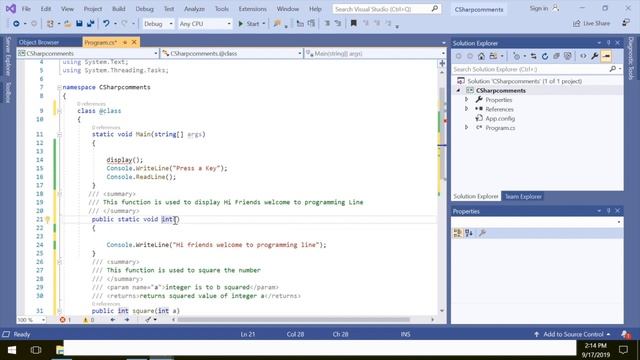The width and height of the screenshot is (640, 360).
Task: Open the Property Pages wrench in Properties panel
Action: click(x=482, y=233)
